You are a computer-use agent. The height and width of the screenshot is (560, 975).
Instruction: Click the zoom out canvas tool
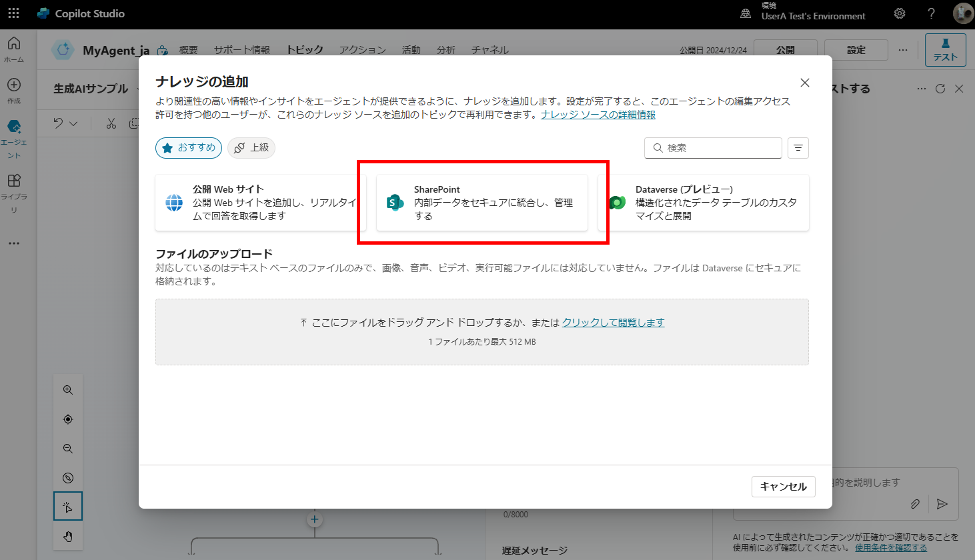tap(68, 449)
